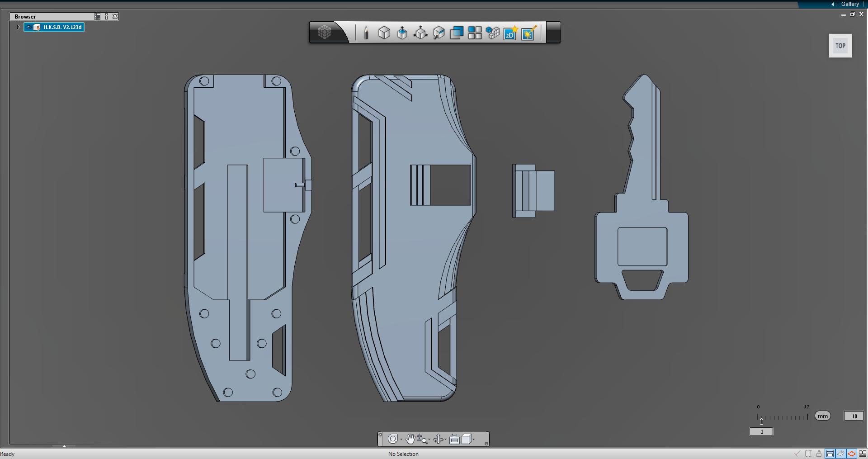Open the Primitives box tool
Screen dimensions: 868x459
click(x=384, y=33)
